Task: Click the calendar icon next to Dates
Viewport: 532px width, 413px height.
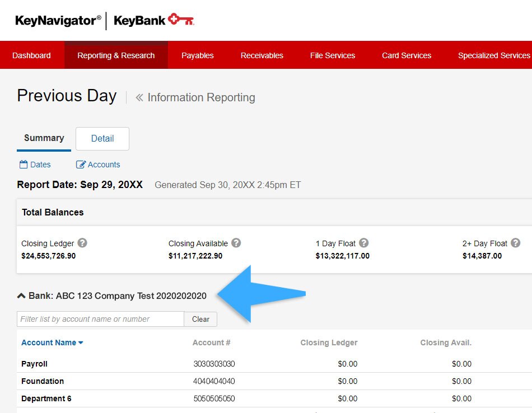Action: pyautogui.click(x=24, y=165)
